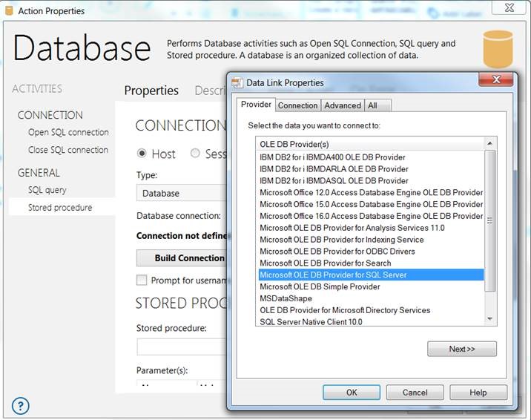531x420 pixels.
Task: Select OLE DB Provider for Analysis Services 11.0
Action: [x=371, y=228]
